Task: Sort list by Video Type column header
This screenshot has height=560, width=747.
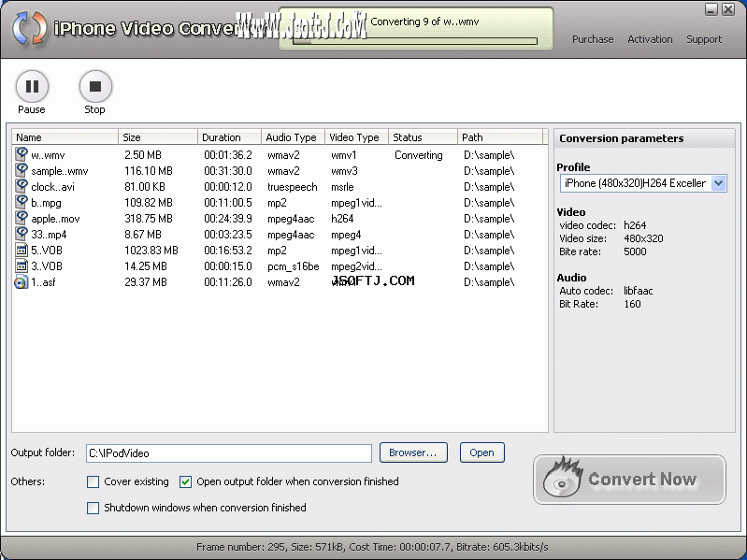Action: 357,137
